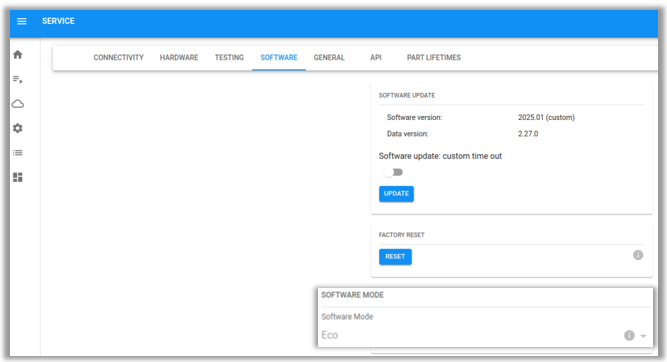This screenshot has height=362, width=667.
Task: Toggle software update custom time out
Action: (393, 172)
